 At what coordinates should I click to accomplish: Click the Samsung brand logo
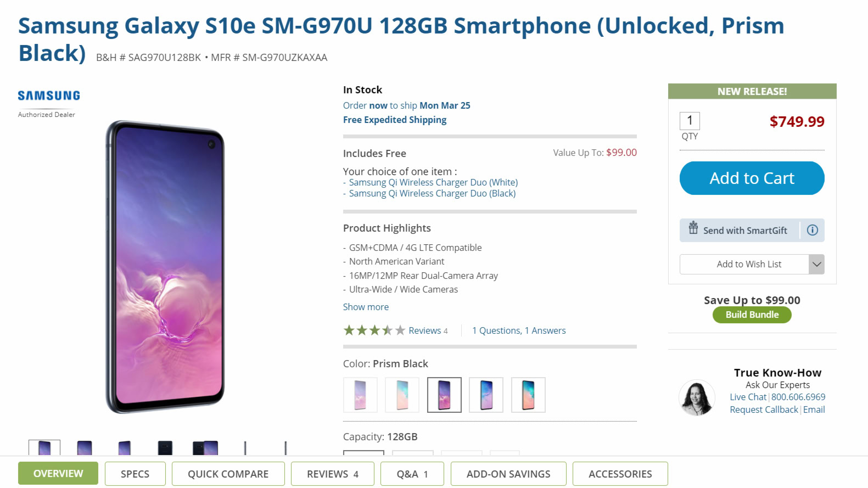point(49,96)
